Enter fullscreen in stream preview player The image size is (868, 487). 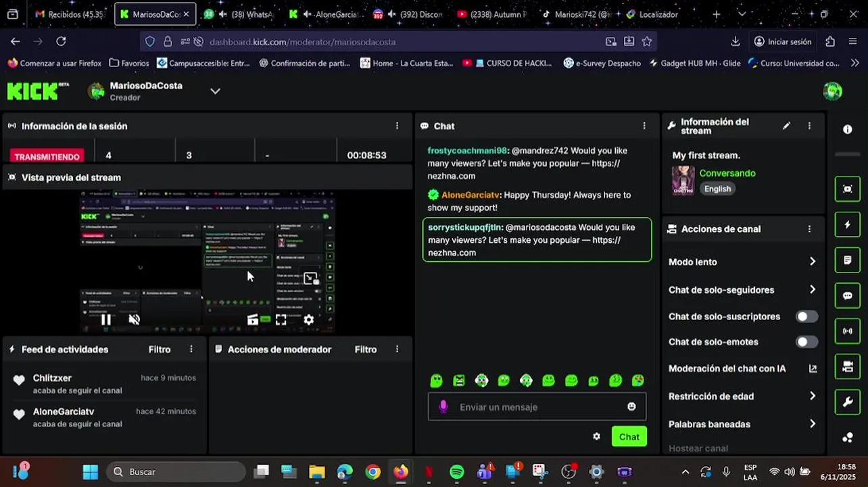point(281,320)
